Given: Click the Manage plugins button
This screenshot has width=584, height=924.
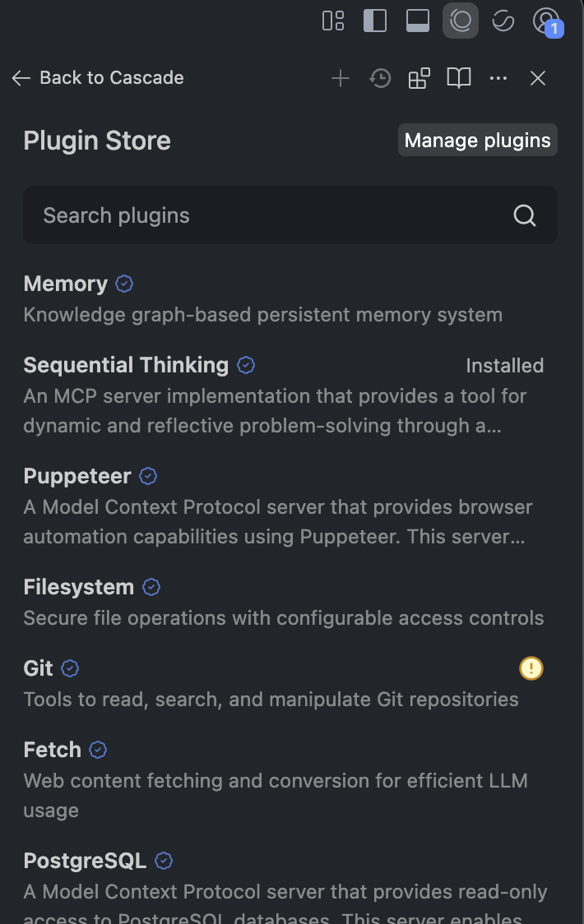Looking at the screenshot, I should click(x=478, y=141).
